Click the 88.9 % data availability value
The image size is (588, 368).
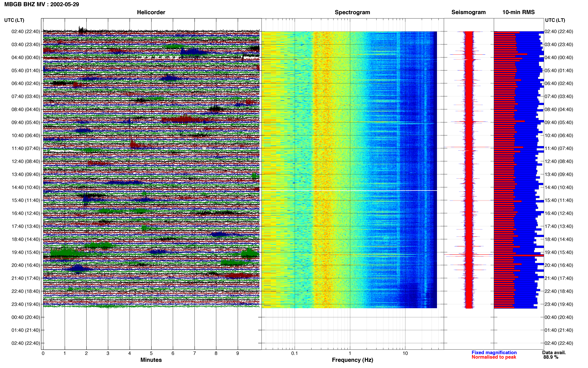click(551, 357)
